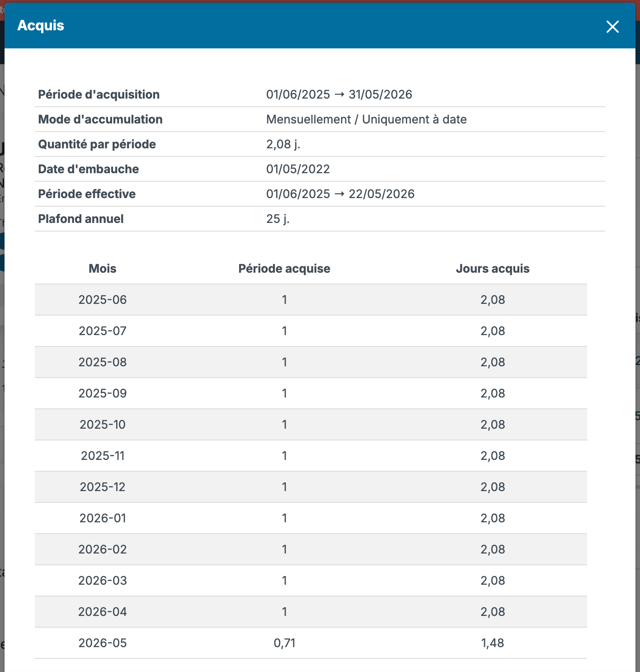Image resolution: width=640 pixels, height=672 pixels.
Task: Select the 2025-12 month cell
Action: [x=103, y=487]
